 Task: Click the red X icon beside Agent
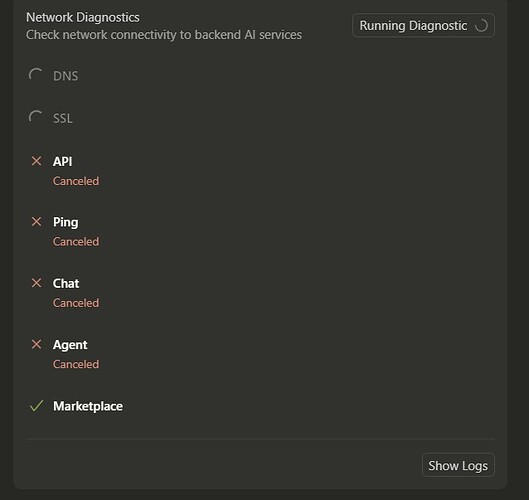click(x=36, y=344)
